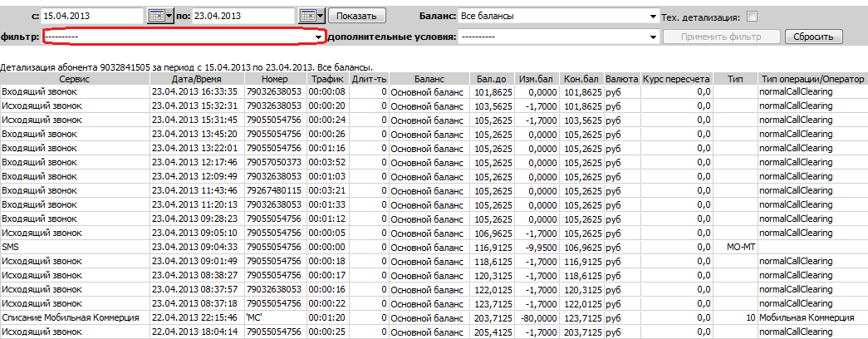The height and width of the screenshot is (339, 868).
Task: Click the Дата/Время column header
Action: 197,79
